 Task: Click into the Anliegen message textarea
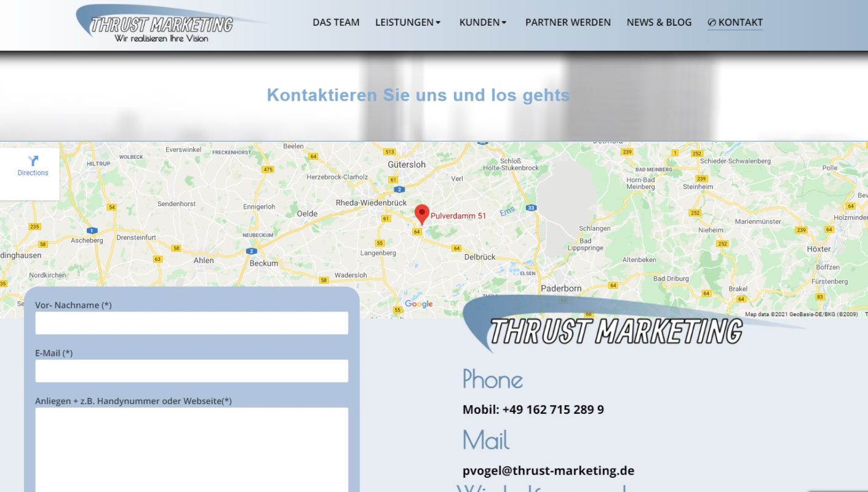click(192, 450)
